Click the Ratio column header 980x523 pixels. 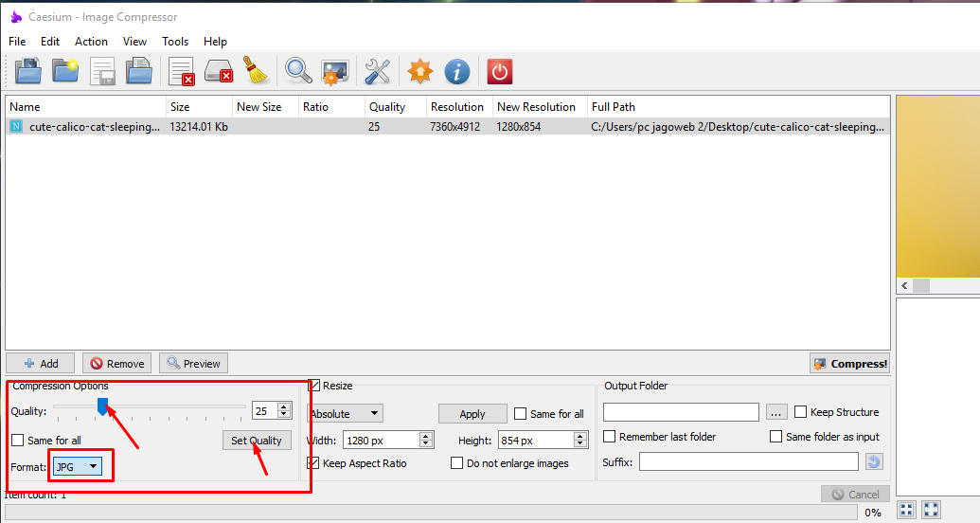[x=332, y=107]
